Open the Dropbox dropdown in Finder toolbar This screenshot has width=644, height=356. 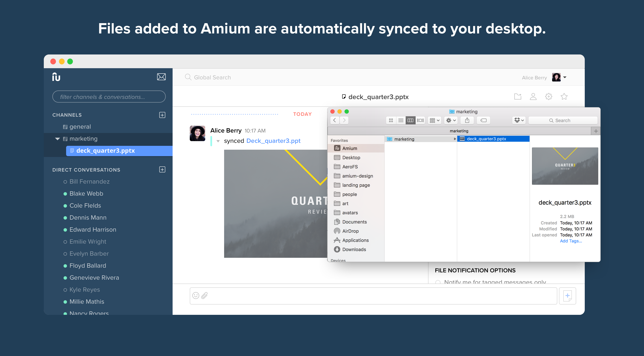point(519,120)
